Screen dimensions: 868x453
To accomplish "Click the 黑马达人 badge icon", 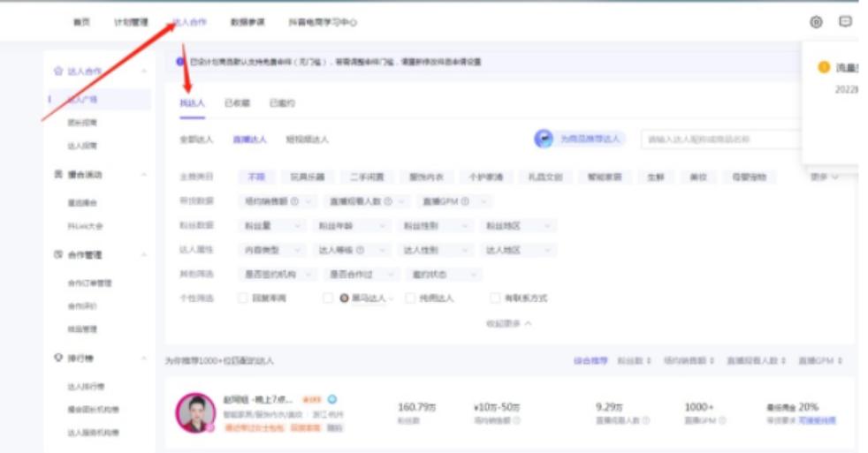I will 344,298.
